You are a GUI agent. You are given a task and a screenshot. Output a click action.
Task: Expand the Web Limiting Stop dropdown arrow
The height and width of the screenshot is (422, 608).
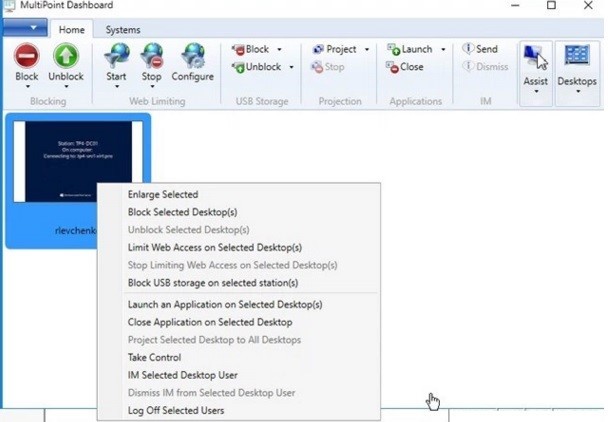152,86
